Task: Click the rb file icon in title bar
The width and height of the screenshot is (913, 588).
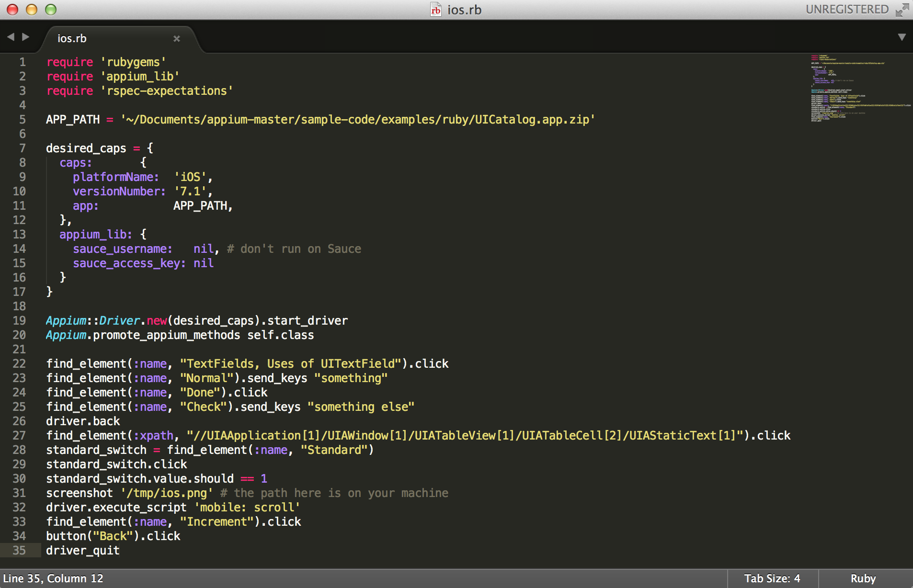Action: pyautogui.click(x=435, y=10)
